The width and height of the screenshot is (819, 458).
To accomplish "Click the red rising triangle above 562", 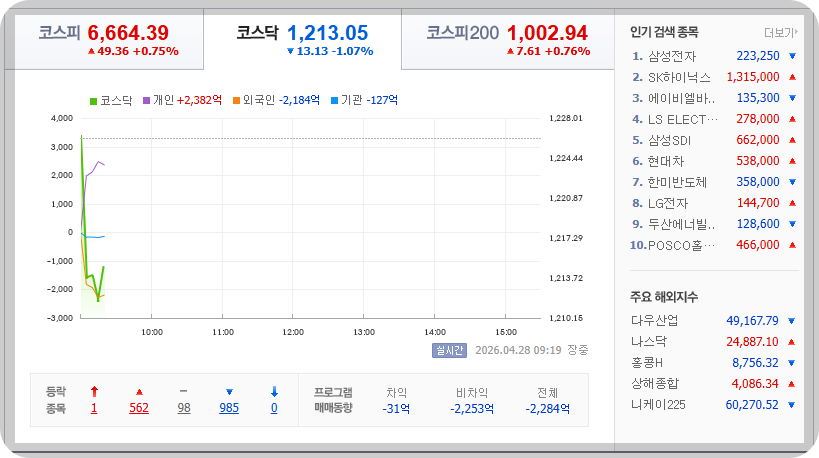I will coord(139,392).
